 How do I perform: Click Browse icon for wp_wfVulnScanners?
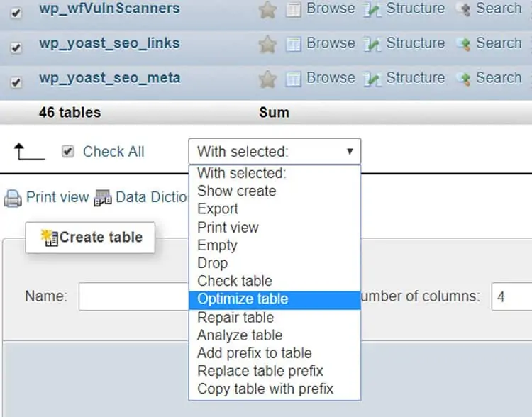click(293, 9)
